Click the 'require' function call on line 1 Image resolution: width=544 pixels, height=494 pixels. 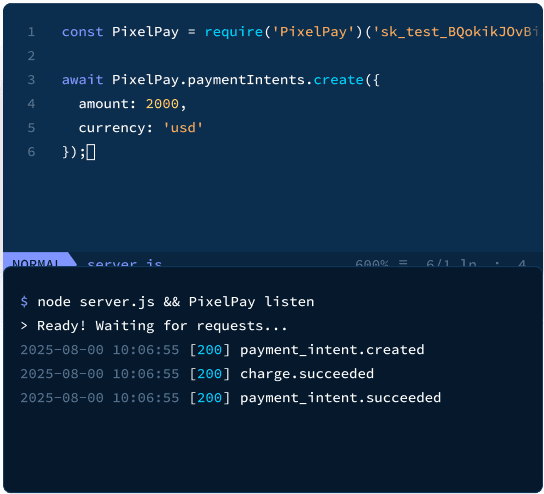point(233,32)
